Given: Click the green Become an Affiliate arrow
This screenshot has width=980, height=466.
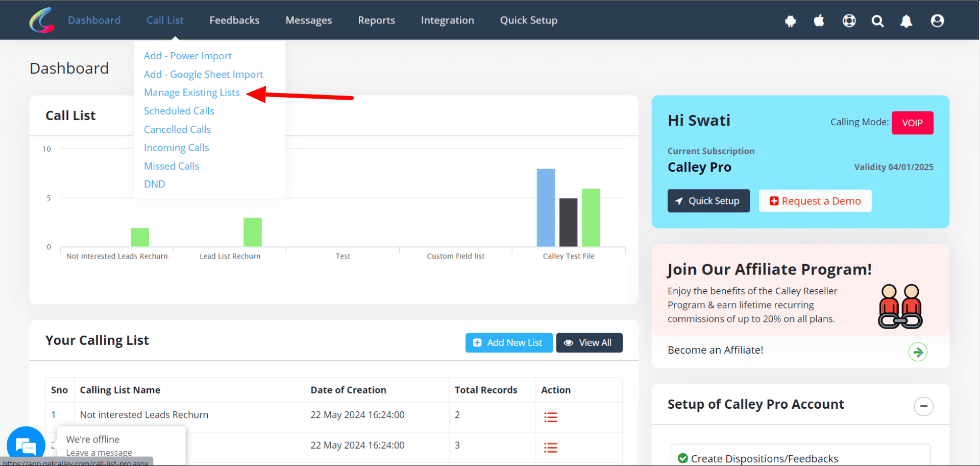Looking at the screenshot, I should pyautogui.click(x=918, y=352).
